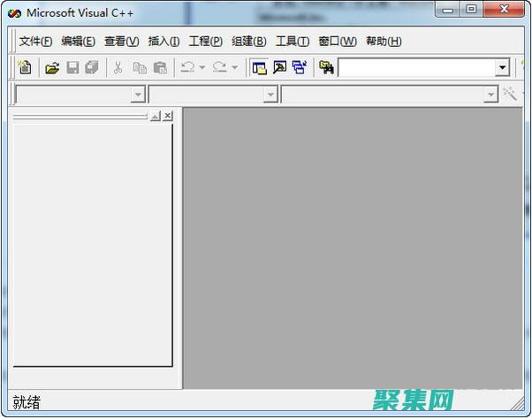Open the 工程(P) menu
This screenshot has height=419, width=532.
tap(206, 42)
